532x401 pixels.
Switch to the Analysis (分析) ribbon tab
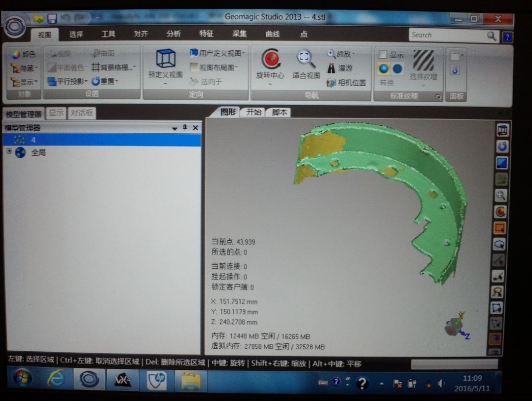click(x=174, y=34)
